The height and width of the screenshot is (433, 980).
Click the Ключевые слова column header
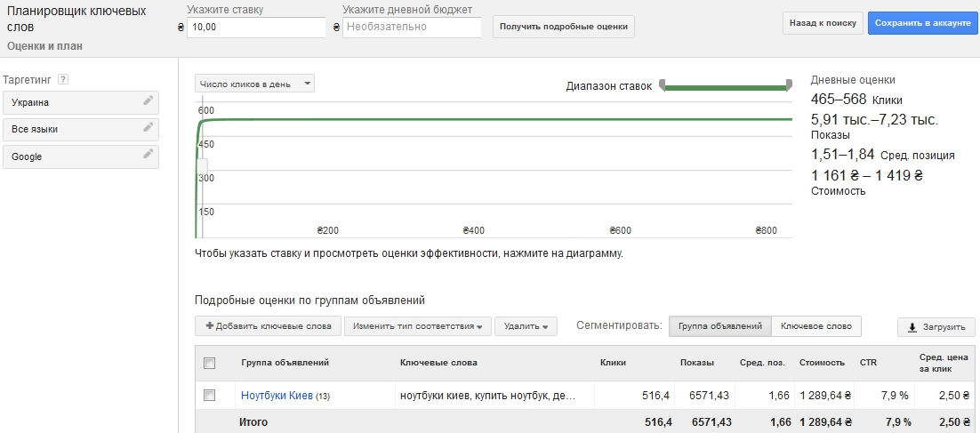(x=438, y=363)
